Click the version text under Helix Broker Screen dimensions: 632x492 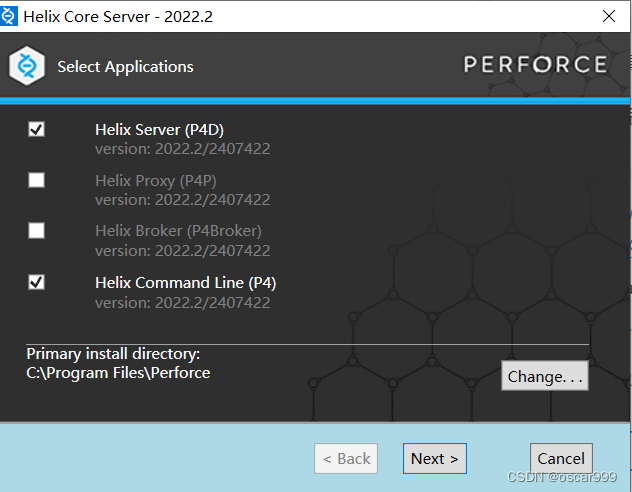click(183, 251)
